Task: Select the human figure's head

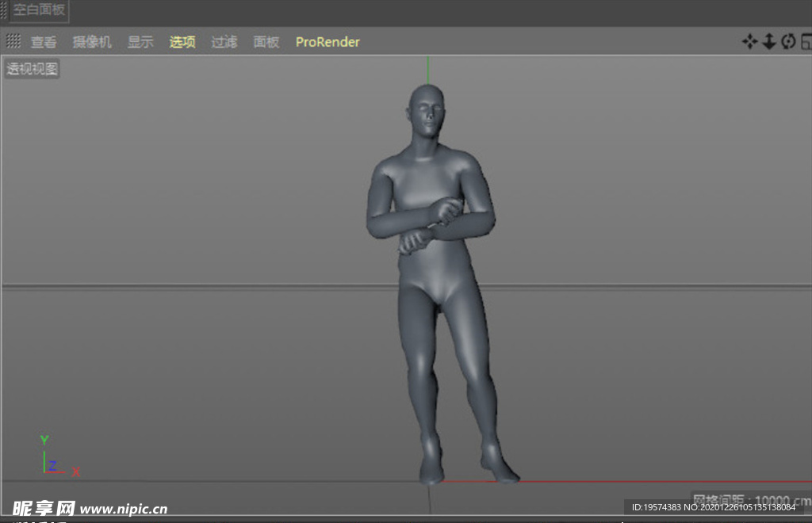Action: 427,113
